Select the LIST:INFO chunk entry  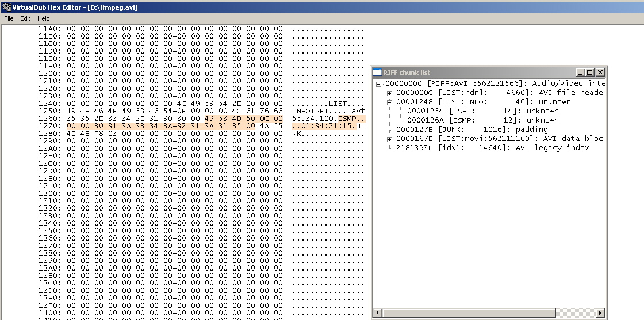pyautogui.click(x=484, y=102)
